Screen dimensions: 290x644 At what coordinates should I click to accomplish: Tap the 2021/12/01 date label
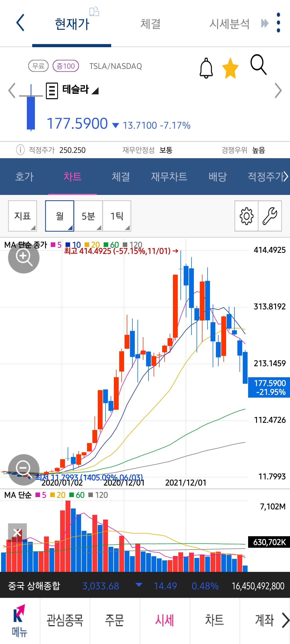(186, 483)
